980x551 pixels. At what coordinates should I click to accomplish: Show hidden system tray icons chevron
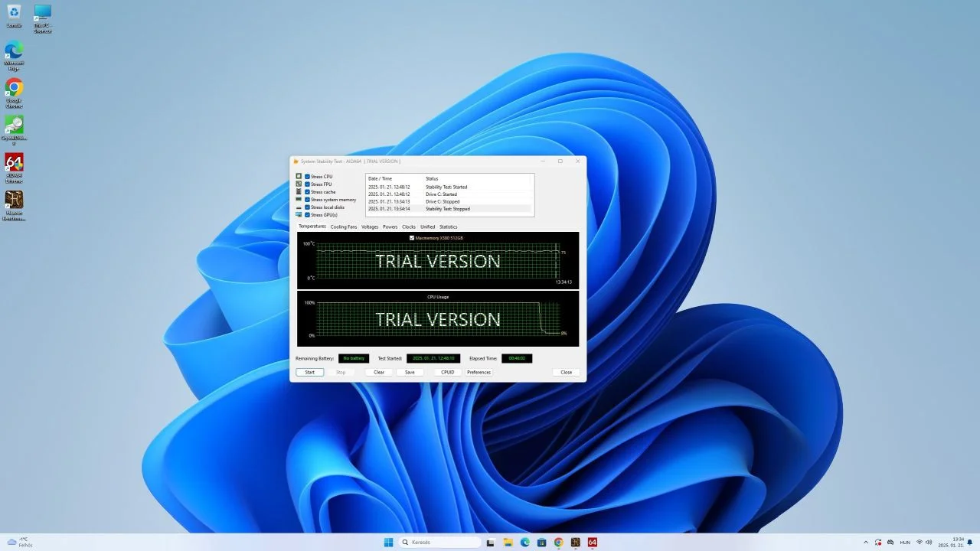click(866, 542)
